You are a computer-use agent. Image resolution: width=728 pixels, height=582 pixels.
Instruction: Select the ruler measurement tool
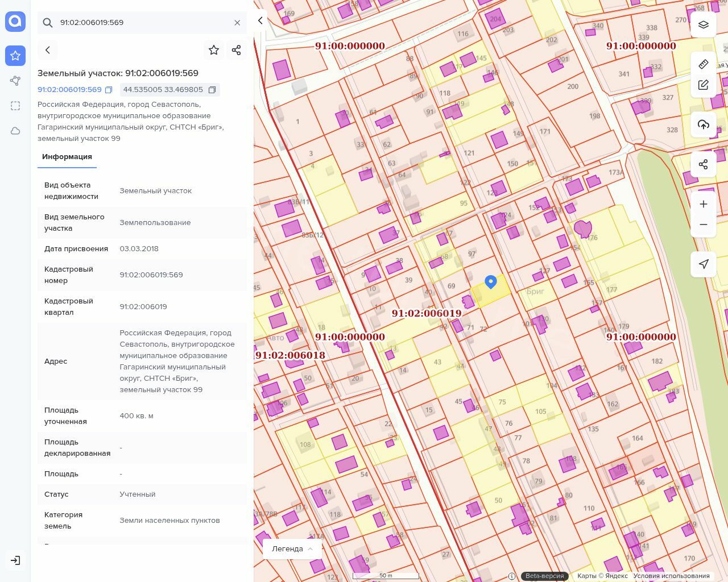(703, 64)
